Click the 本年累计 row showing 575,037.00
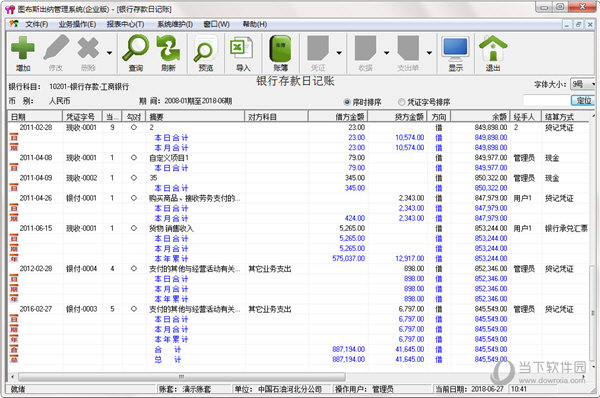600x398 pixels. (298, 259)
